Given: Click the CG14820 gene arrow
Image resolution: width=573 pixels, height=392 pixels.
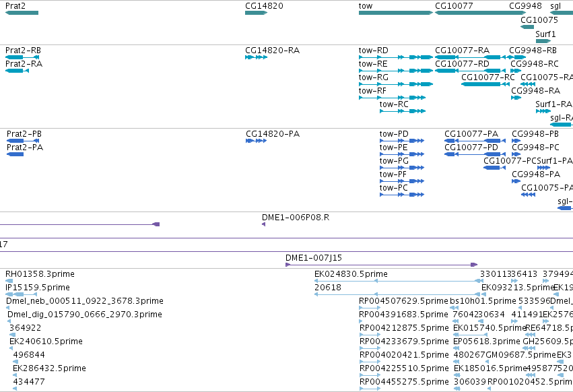Looking at the screenshot, I should tap(256, 13).
